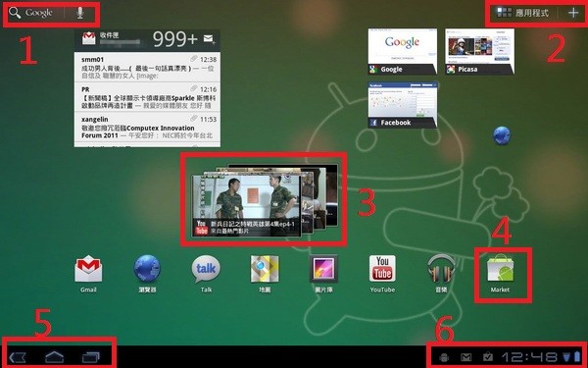Tap the Home navigation button
This screenshot has height=368, width=588.
pyautogui.click(x=54, y=357)
